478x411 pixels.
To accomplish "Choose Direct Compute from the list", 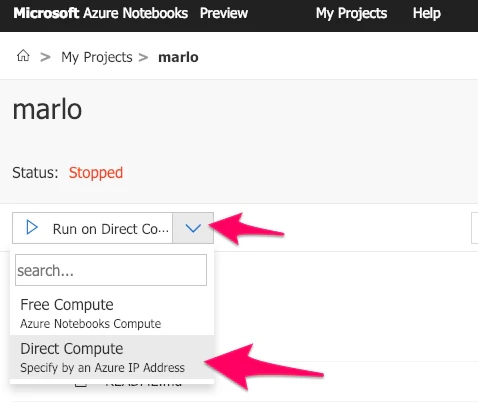I will [x=112, y=357].
